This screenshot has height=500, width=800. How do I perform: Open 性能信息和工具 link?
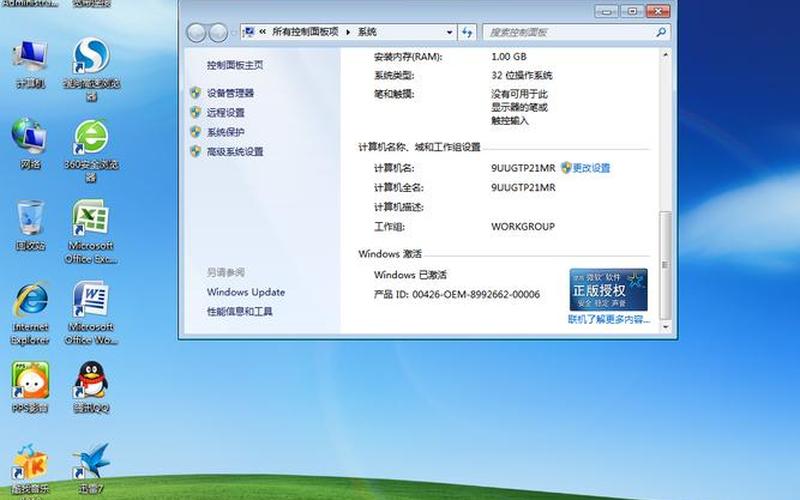(x=239, y=312)
